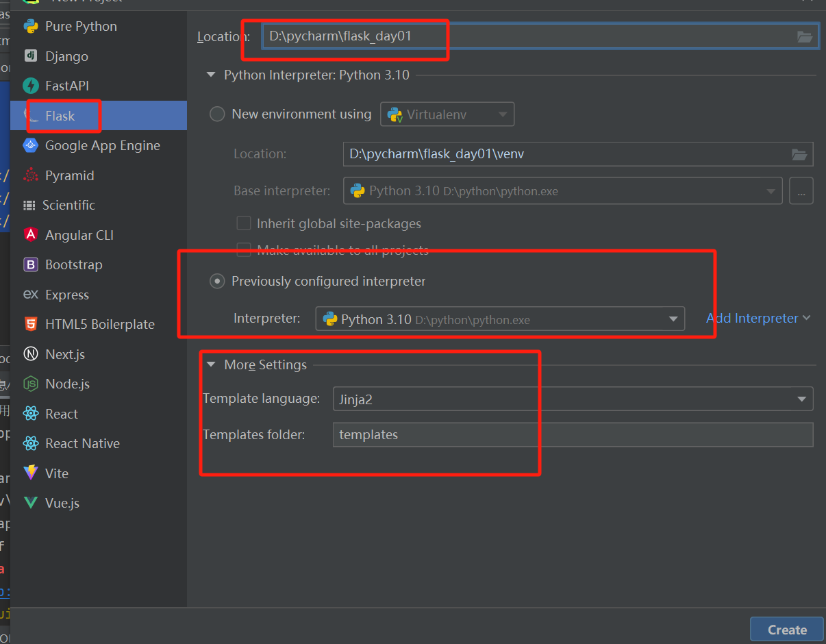Choose the Django project icon
The width and height of the screenshot is (826, 644).
point(31,56)
